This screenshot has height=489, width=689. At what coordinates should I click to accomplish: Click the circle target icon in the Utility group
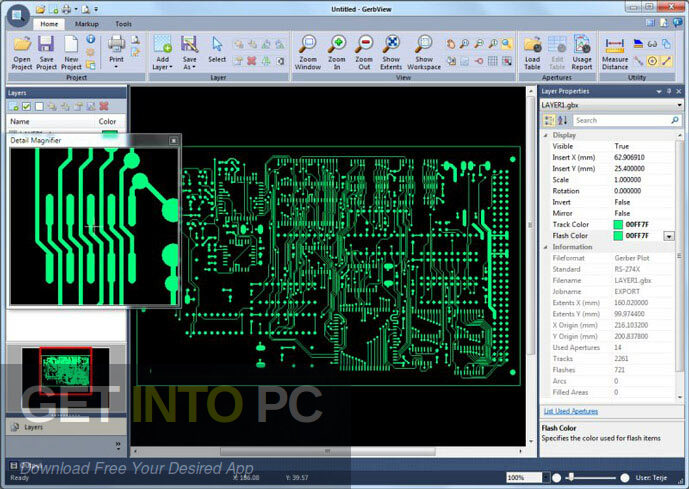tap(653, 61)
